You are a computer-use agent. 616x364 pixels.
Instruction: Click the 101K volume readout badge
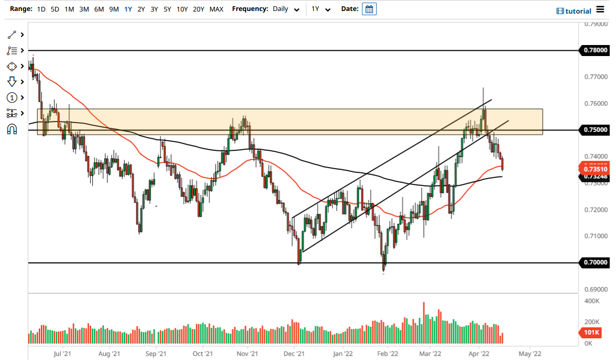590,332
